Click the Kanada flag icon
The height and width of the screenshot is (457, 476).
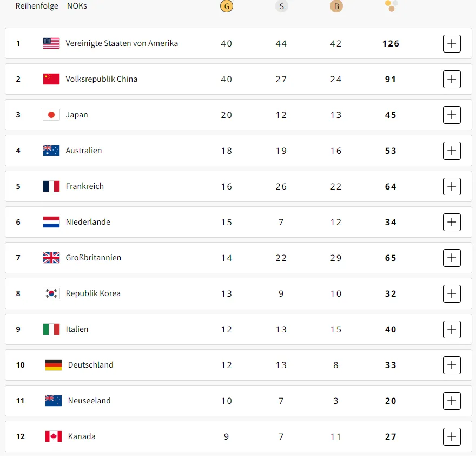pos(54,436)
